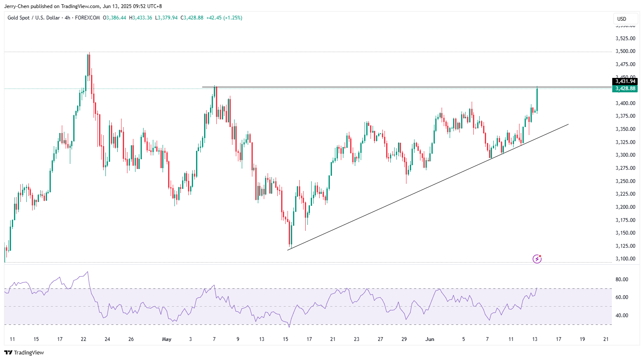Click the Jerry-Chen published header text
Image resolution: width=644 pixels, height=360 pixels.
[83, 6]
